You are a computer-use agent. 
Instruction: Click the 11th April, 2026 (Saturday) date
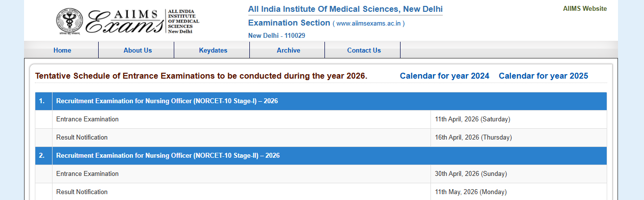pyautogui.click(x=472, y=119)
